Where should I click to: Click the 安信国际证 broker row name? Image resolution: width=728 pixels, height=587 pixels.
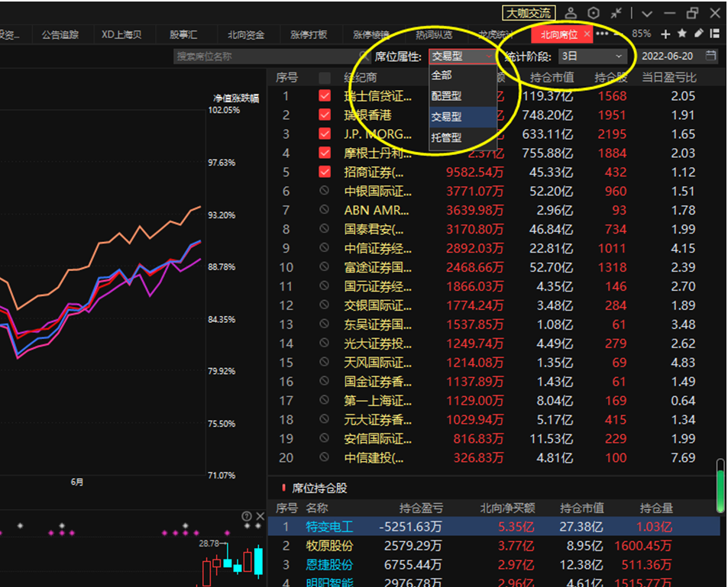[x=377, y=438]
